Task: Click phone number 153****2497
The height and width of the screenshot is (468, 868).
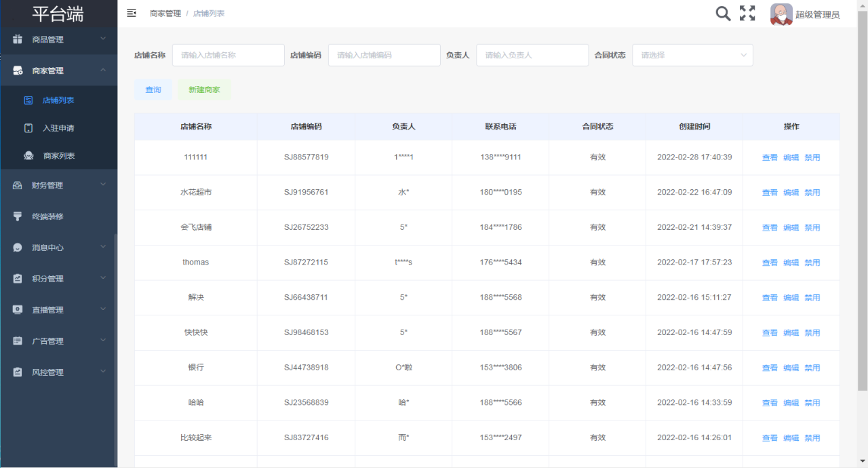Action: (x=500, y=437)
